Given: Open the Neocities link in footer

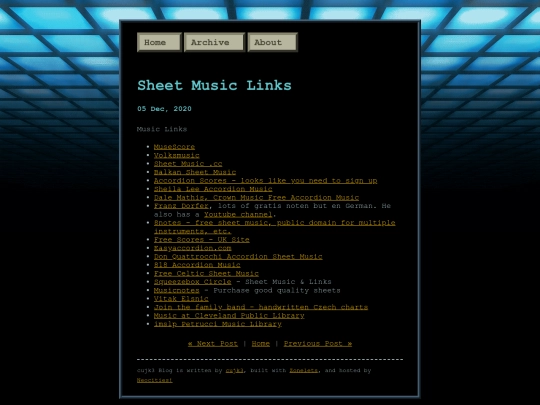Looking at the screenshot, I should [x=155, y=380].
